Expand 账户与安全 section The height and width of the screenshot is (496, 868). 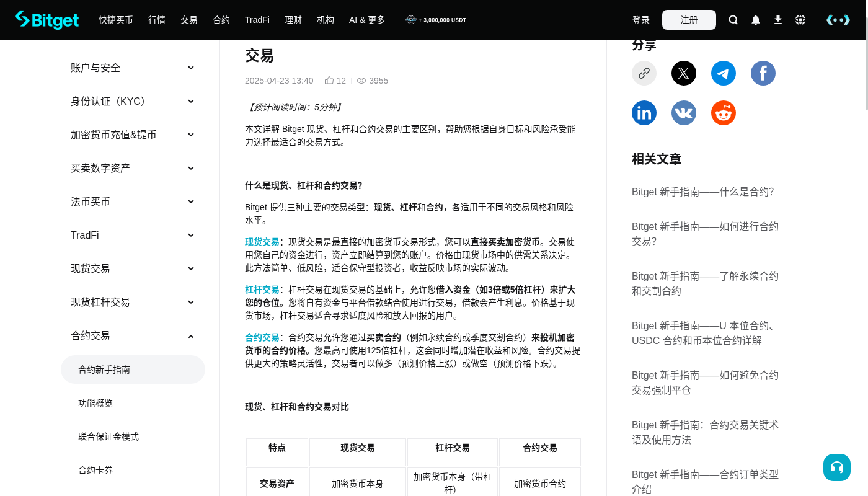pos(133,68)
